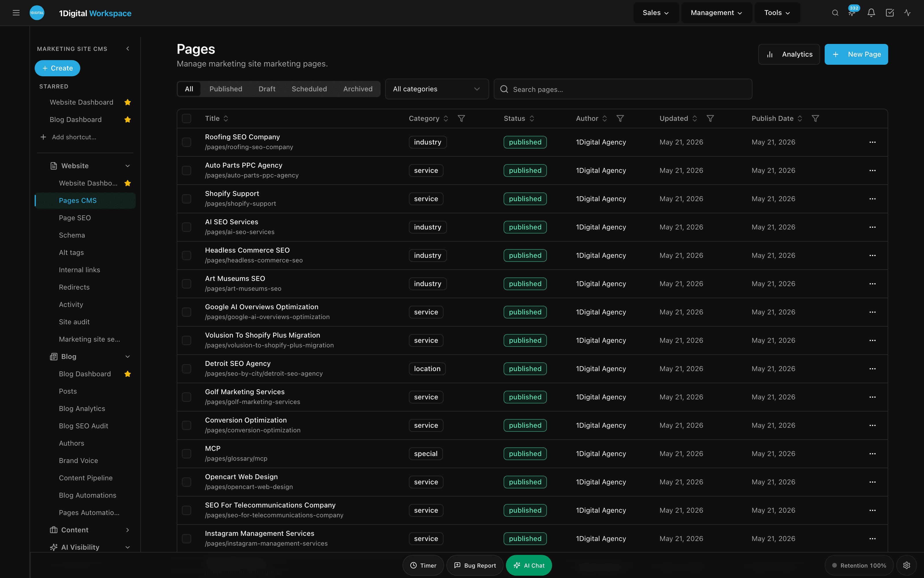Open the settings gear icon at bottom right

[x=906, y=565]
